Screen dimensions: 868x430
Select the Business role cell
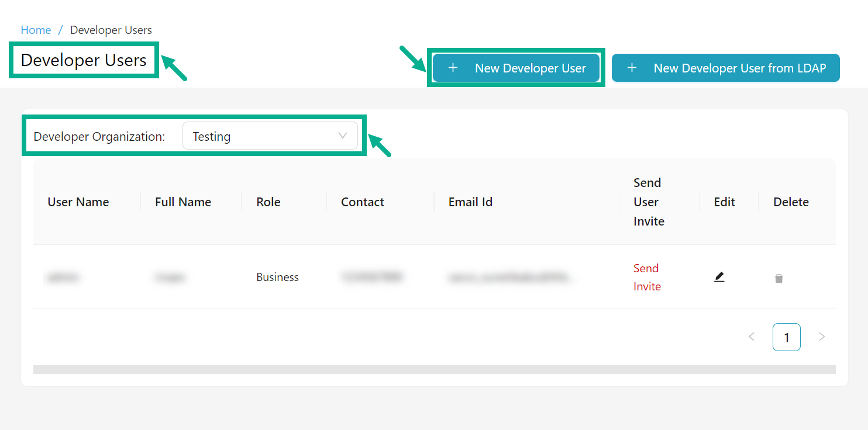pyautogui.click(x=277, y=277)
